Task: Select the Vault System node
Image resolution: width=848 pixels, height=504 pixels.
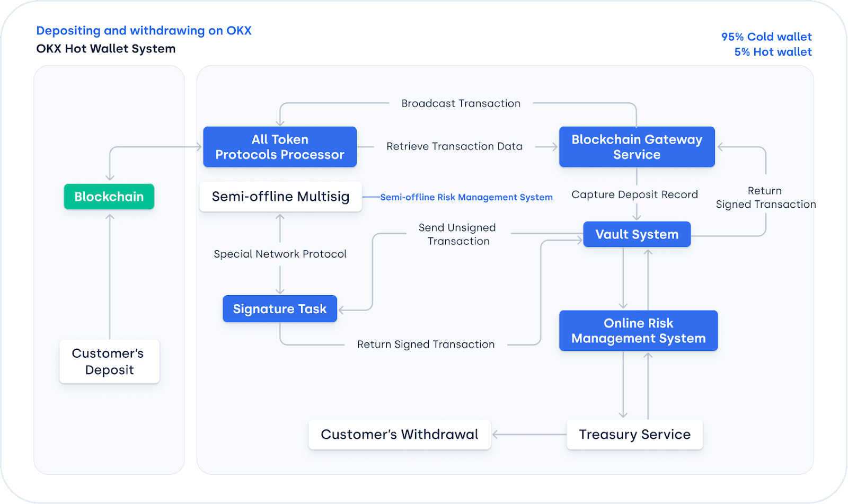Action: (x=637, y=234)
